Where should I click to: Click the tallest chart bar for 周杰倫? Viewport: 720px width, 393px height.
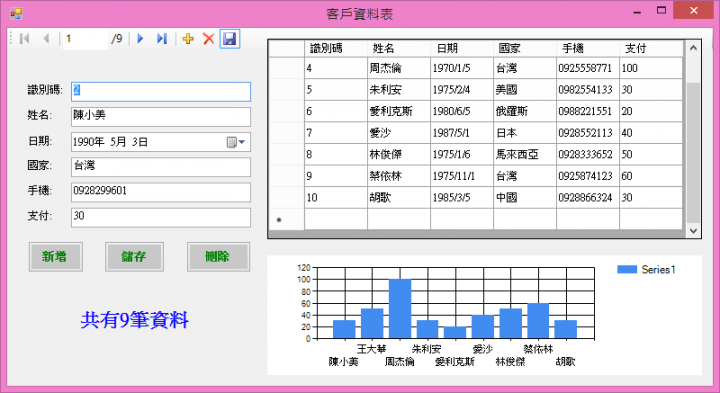[x=399, y=309]
